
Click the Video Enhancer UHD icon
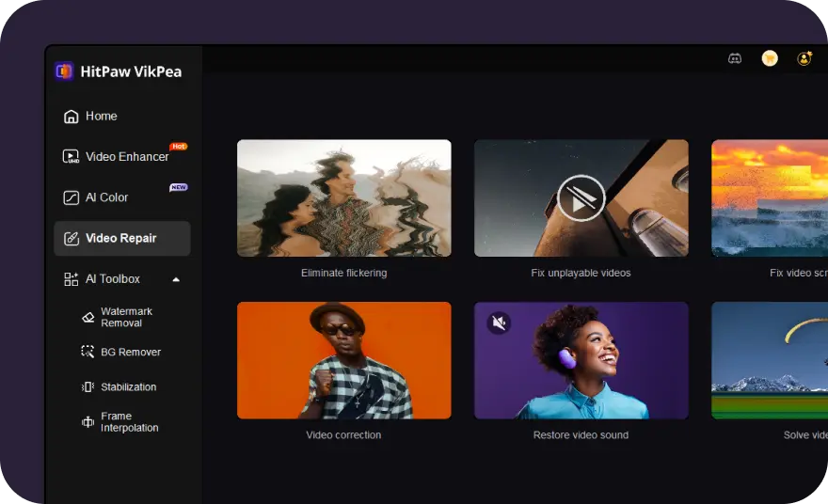pos(71,156)
